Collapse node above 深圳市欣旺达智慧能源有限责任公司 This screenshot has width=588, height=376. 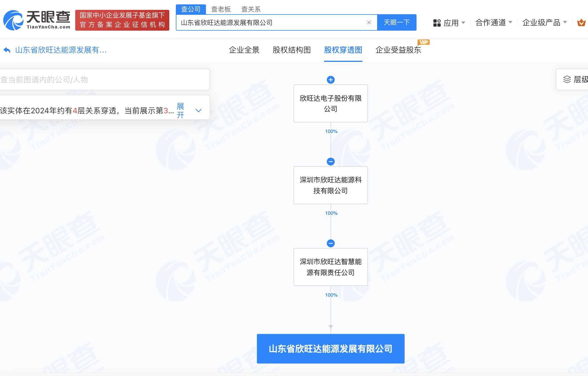[x=331, y=243]
